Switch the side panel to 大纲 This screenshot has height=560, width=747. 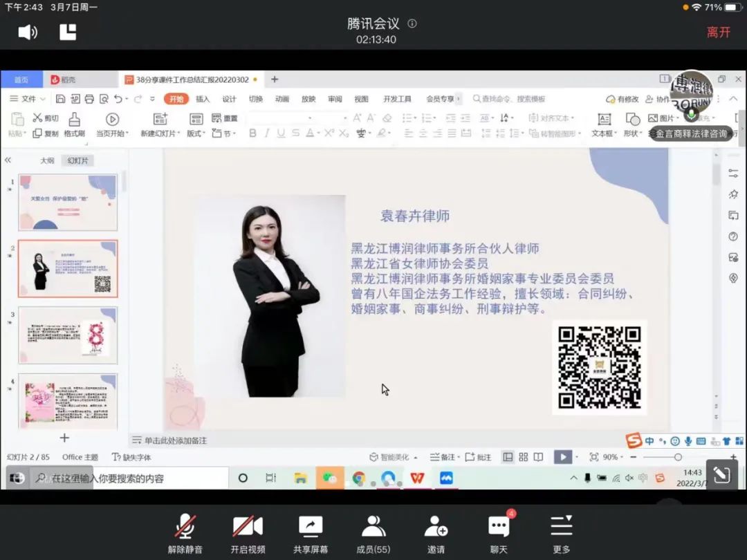47,160
